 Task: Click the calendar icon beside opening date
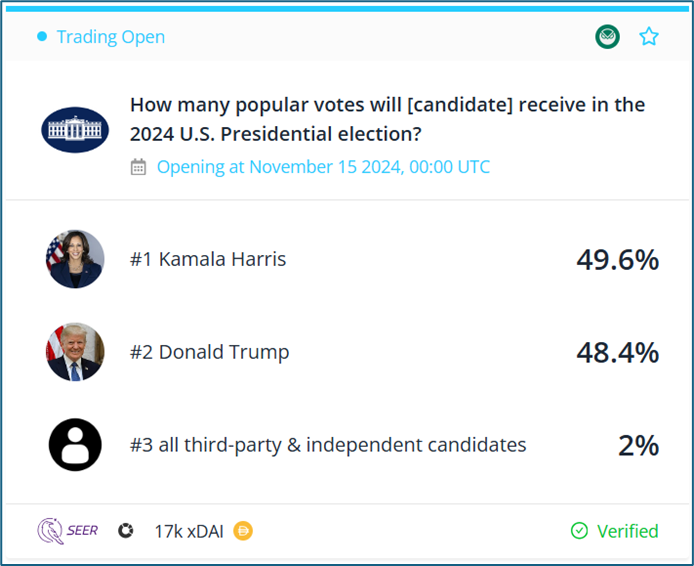138,167
